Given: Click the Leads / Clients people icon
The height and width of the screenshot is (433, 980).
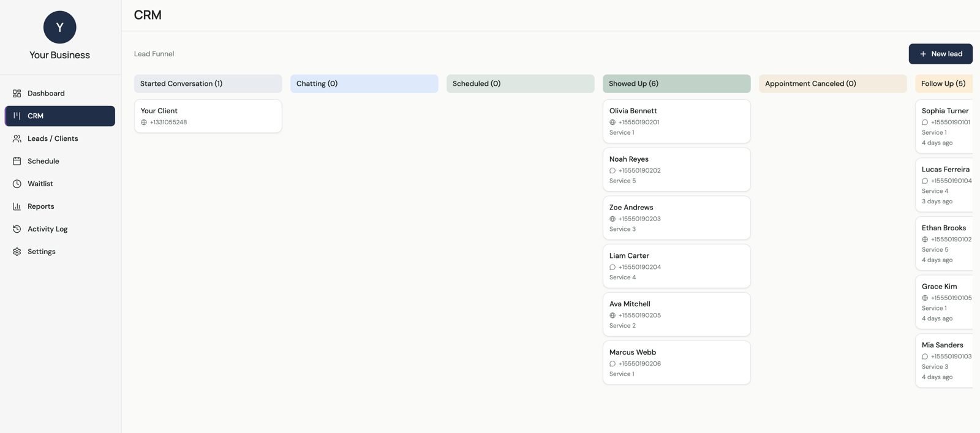Looking at the screenshot, I should (x=17, y=138).
